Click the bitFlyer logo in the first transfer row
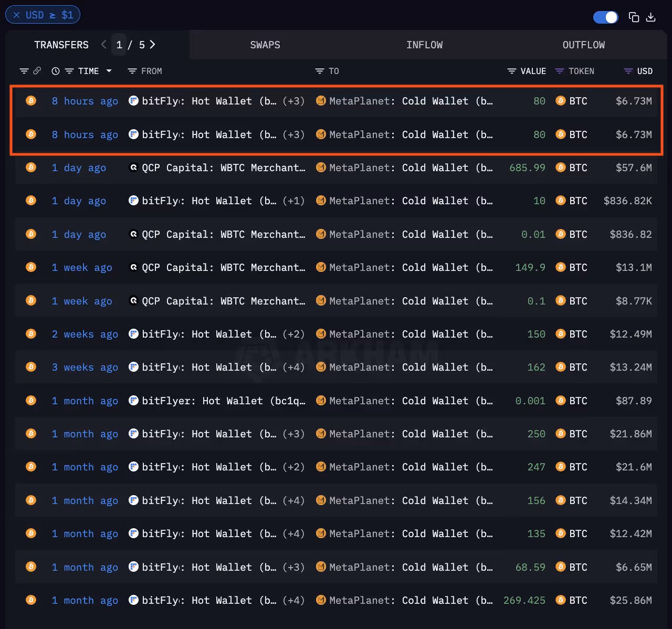Image resolution: width=672 pixels, height=629 pixels. [133, 101]
